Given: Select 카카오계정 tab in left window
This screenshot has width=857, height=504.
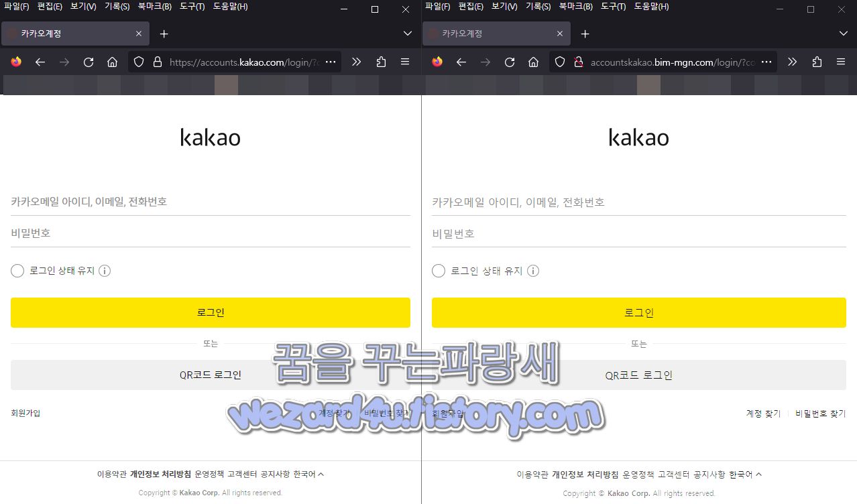Looking at the screenshot, I should click(x=75, y=34).
